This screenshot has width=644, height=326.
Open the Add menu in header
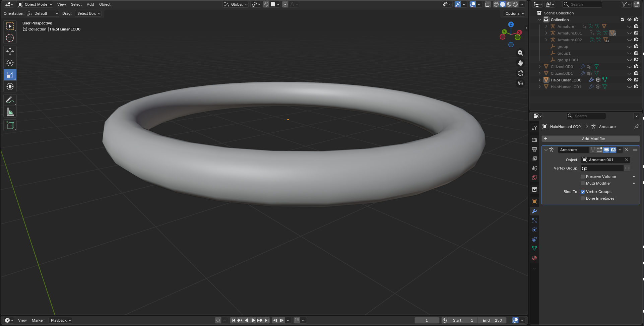point(90,4)
